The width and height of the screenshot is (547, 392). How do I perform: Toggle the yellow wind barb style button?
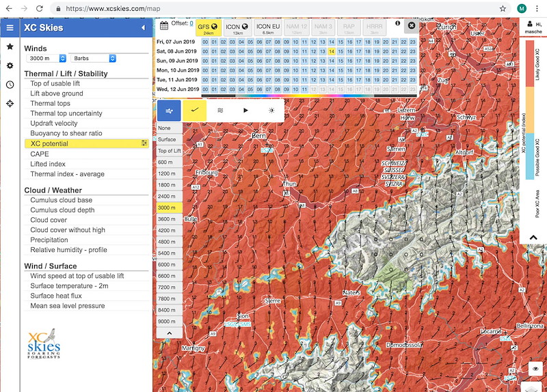point(195,111)
